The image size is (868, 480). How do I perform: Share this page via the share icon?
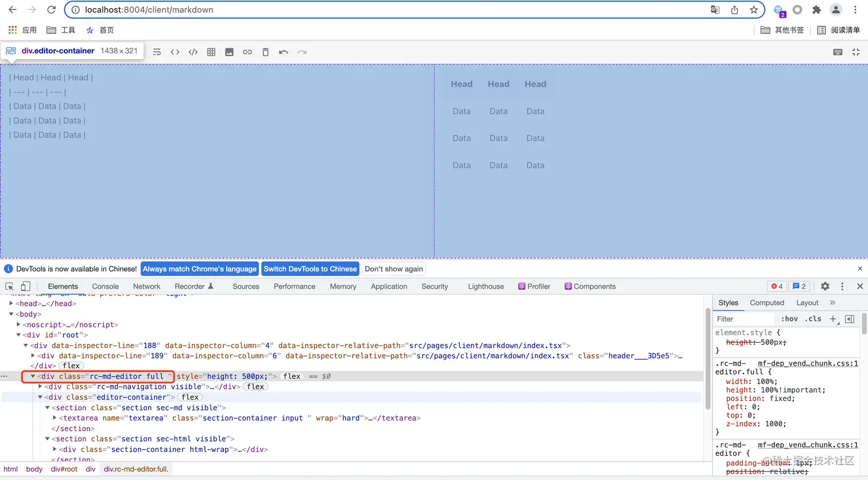(x=734, y=10)
